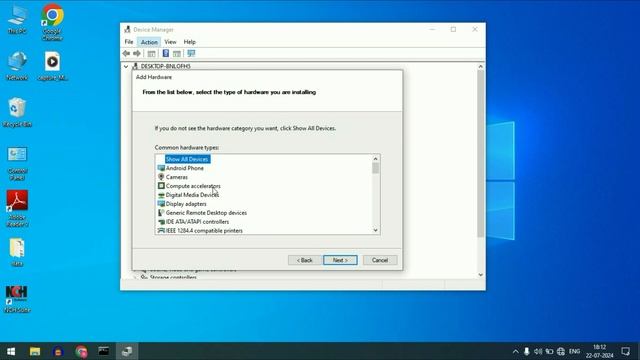Open the media player desktop shortcut

pos(52,66)
